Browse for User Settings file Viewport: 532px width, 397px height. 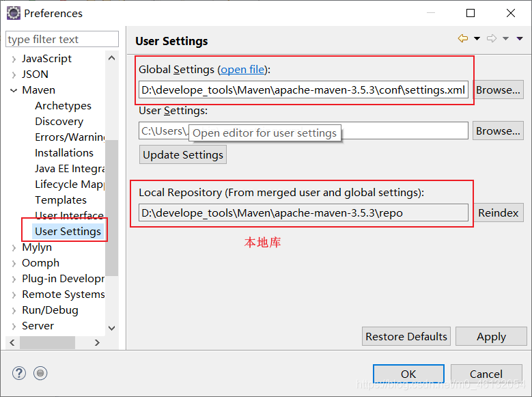click(x=498, y=131)
